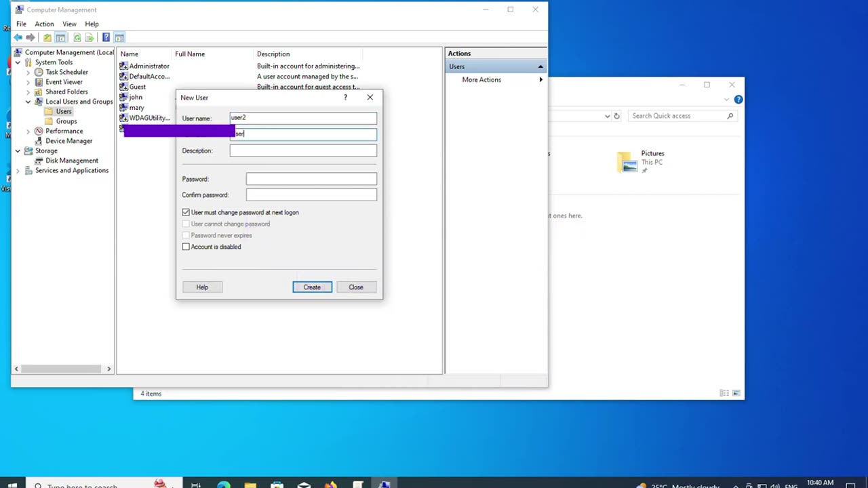Open the Help menu
The width and height of the screenshot is (868, 488).
coord(92,24)
